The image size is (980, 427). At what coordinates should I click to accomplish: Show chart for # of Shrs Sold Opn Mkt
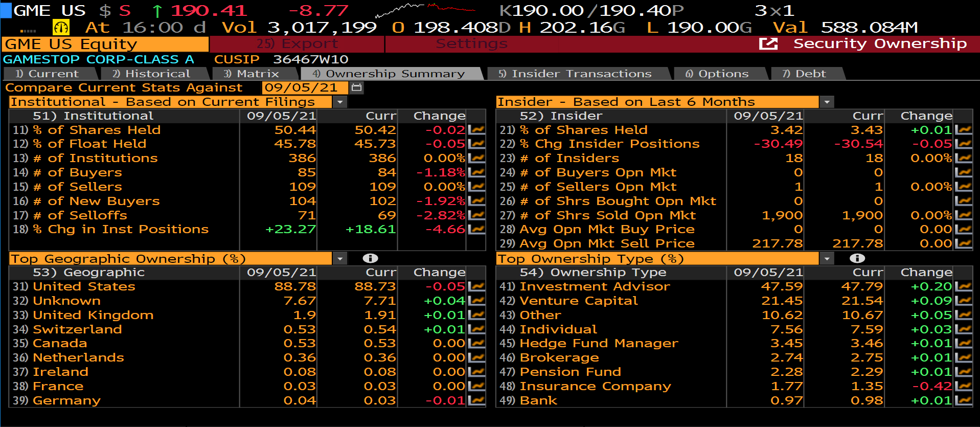[964, 215]
